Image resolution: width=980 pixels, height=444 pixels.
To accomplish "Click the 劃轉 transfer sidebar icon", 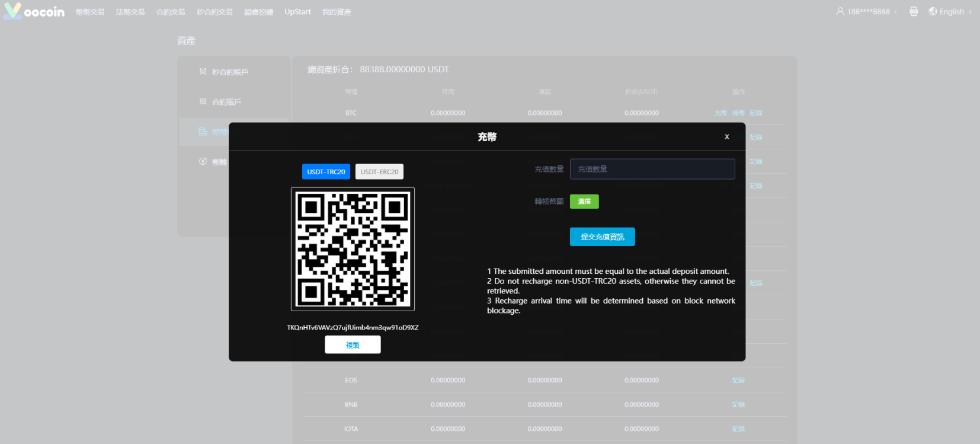I will click(203, 161).
